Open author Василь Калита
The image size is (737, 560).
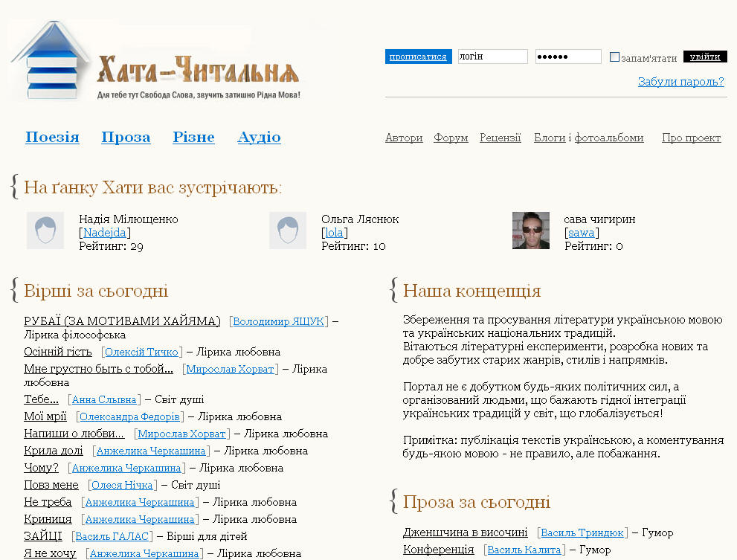coord(524,550)
